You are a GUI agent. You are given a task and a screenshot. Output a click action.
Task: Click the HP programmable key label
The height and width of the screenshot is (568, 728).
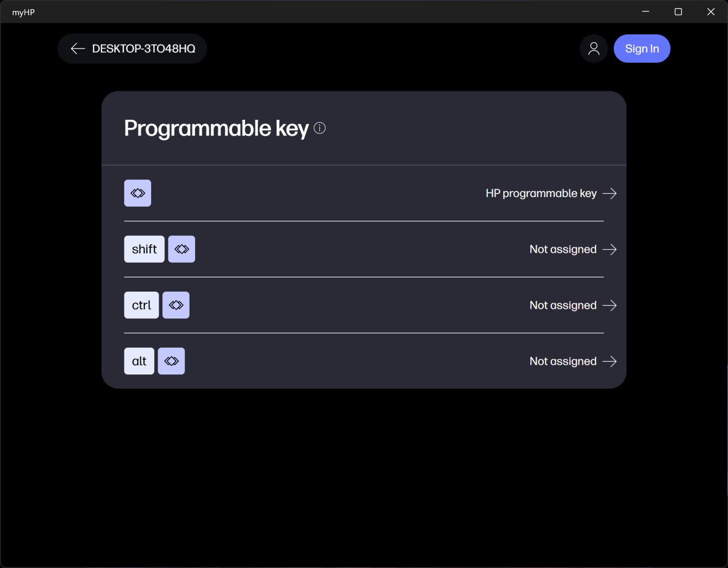click(x=541, y=194)
